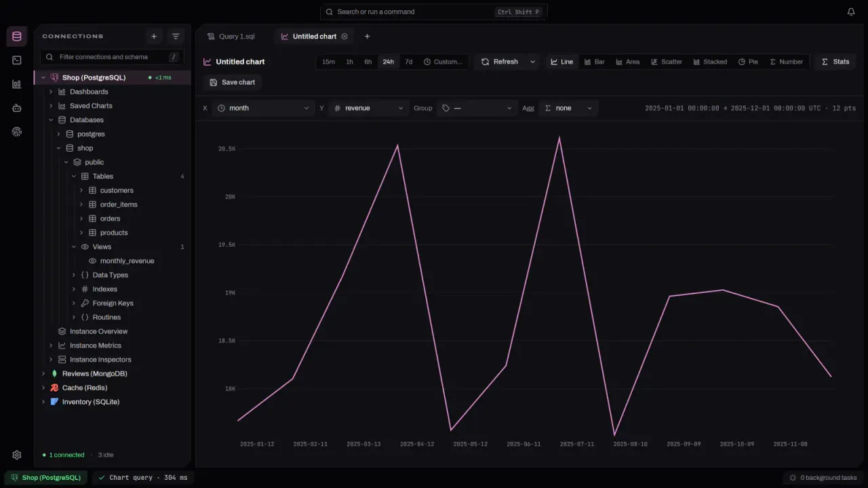Select the orders table row
868x488 pixels.
tap(113, 218)
